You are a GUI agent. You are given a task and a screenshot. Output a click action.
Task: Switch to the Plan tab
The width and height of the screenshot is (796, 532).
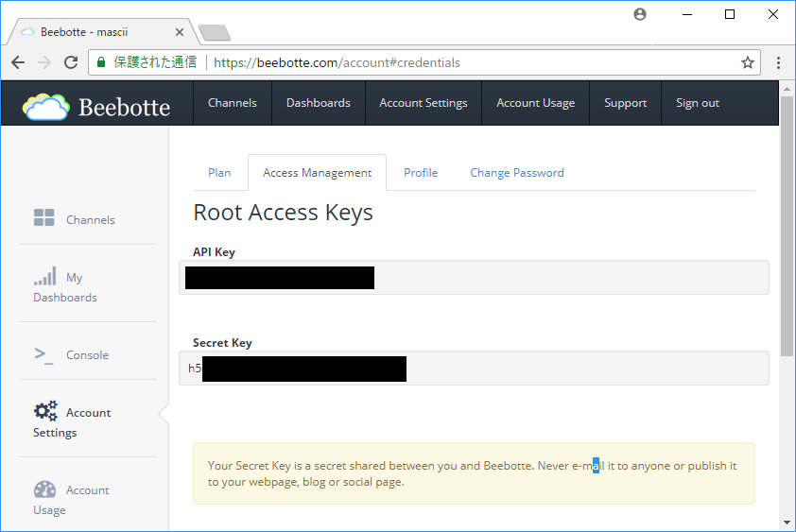[x=219, y=173]
